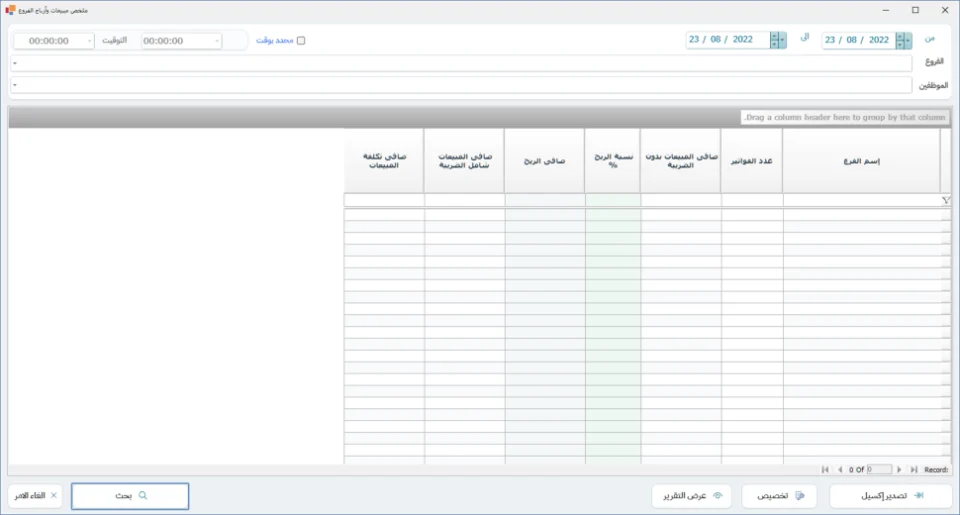Enable the محدد بوقت checkbox

[x=301, y=40]
